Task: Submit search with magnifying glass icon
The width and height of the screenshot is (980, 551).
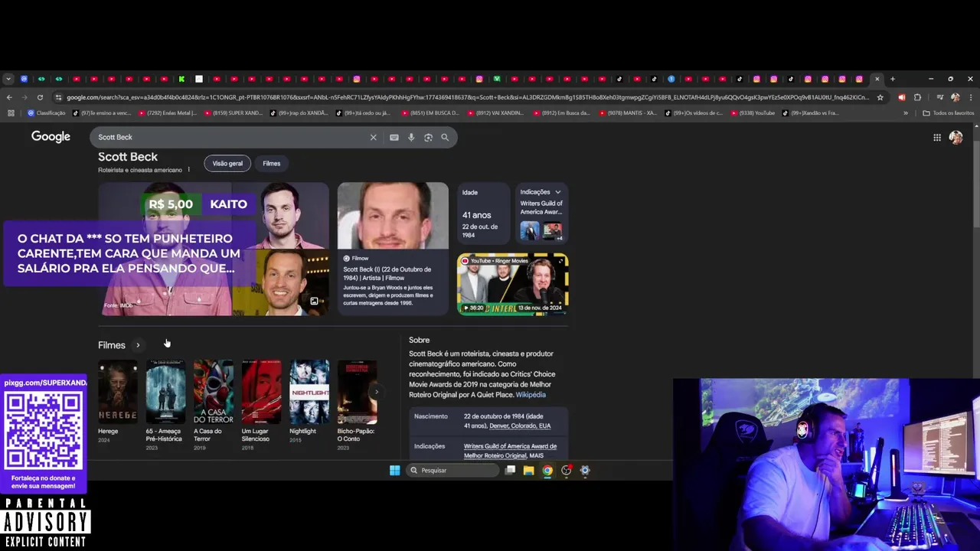Action: pyautogui.click(x=445, y=137)
